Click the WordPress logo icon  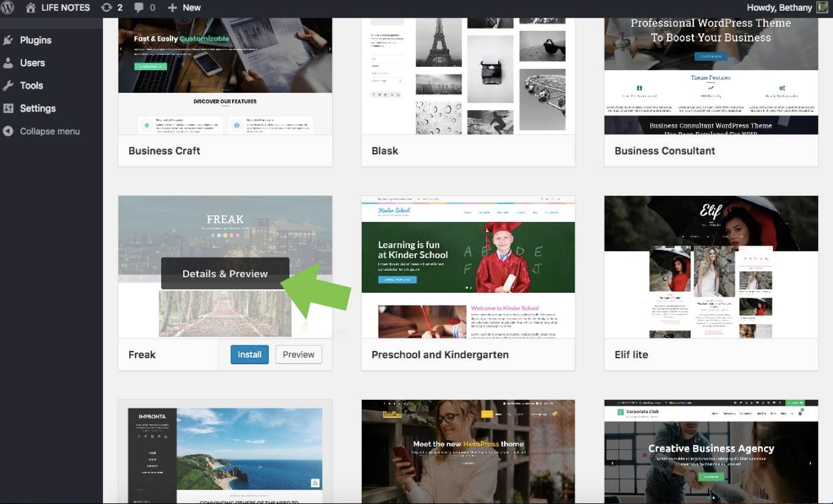click(x=8, y=8)
